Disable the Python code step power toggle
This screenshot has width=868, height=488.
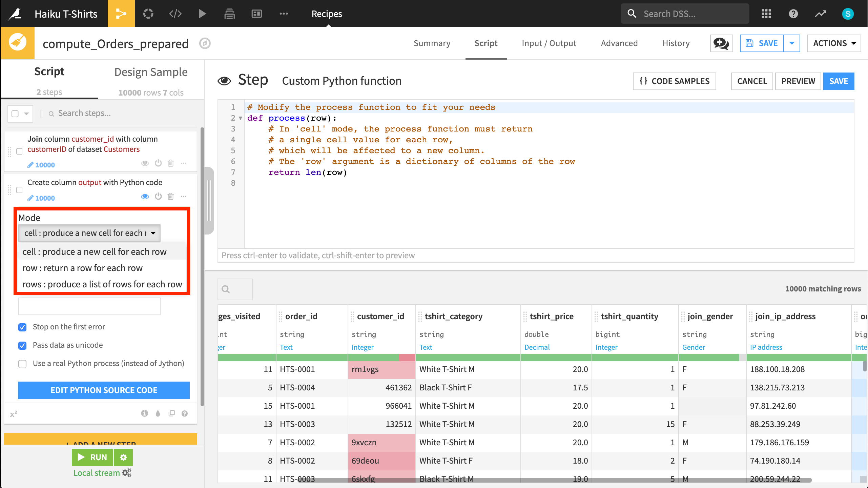point(158,197)
